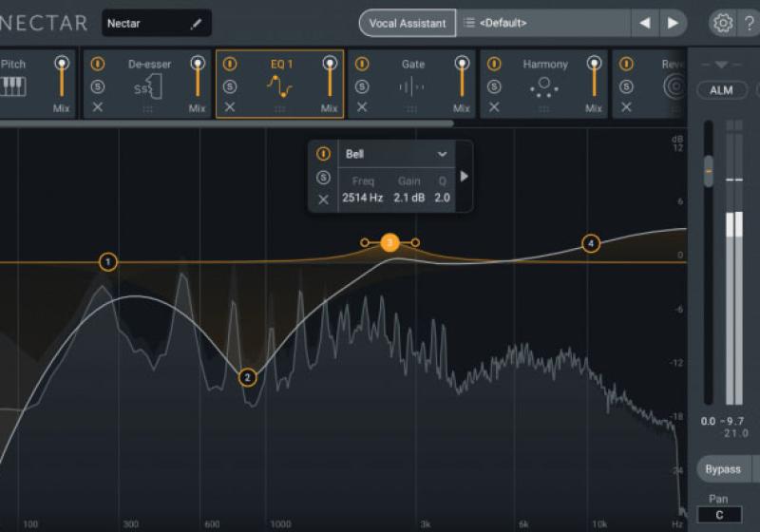The width and height of the screenshot is (760, 532).
Task: Solo the EQ band in popup
Action: tap(323, 178)
